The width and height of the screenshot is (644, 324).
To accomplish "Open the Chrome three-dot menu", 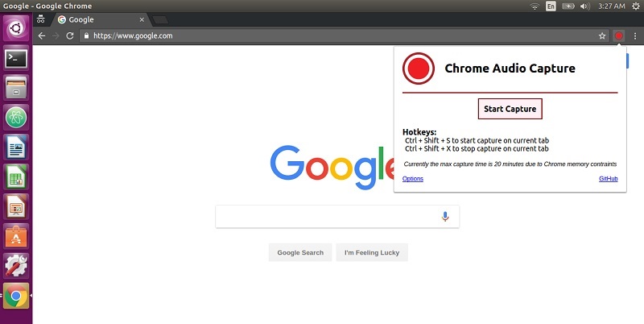I will point(635,35).
